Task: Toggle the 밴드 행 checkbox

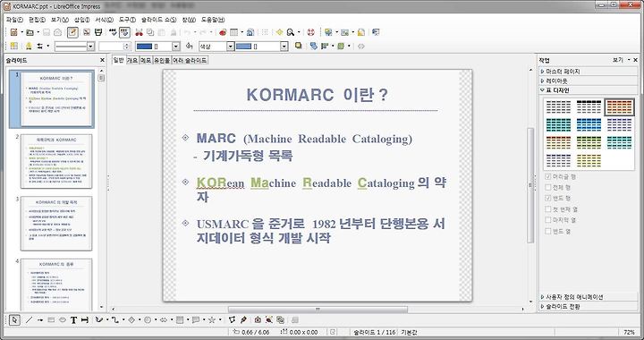Action: point(548,199)
